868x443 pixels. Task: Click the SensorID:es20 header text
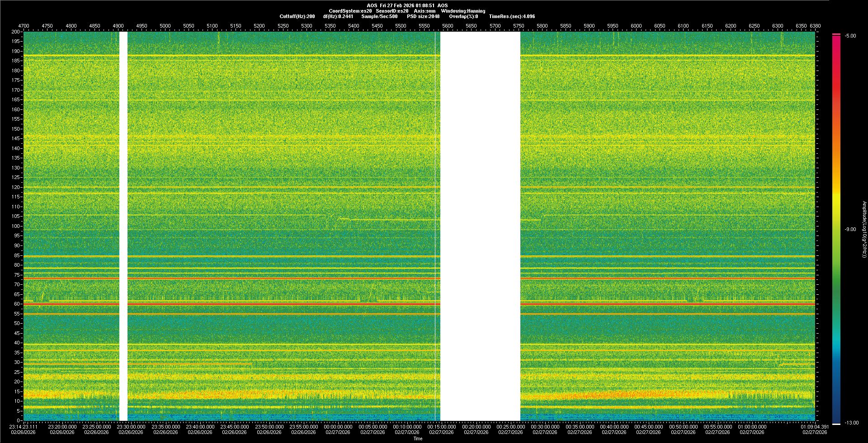click(x=392, y=11)
